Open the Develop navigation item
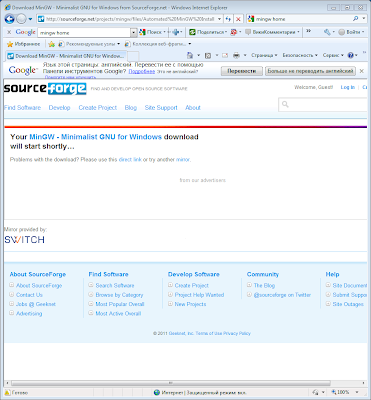 [x=59, y=108]
